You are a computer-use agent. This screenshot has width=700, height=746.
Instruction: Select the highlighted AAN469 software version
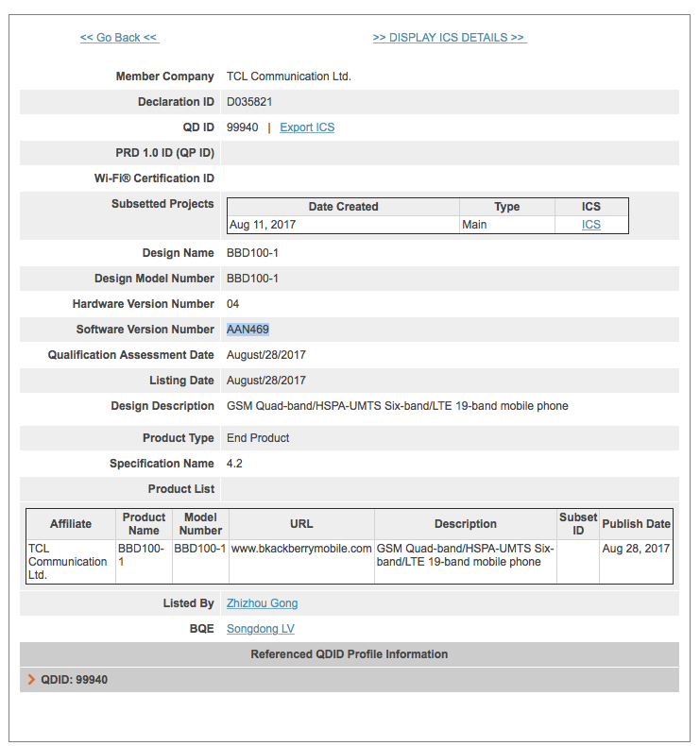(x=248, y=330)
